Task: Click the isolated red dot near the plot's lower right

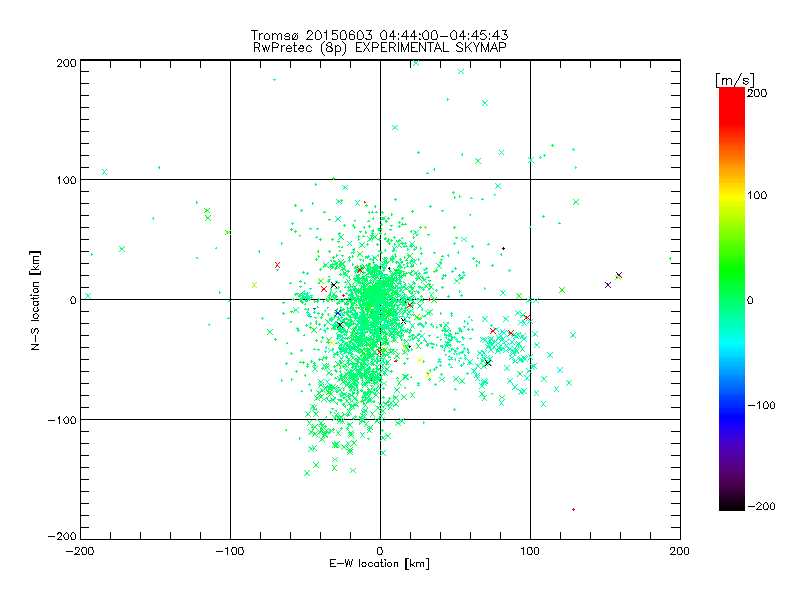Action: coord(573,509)
